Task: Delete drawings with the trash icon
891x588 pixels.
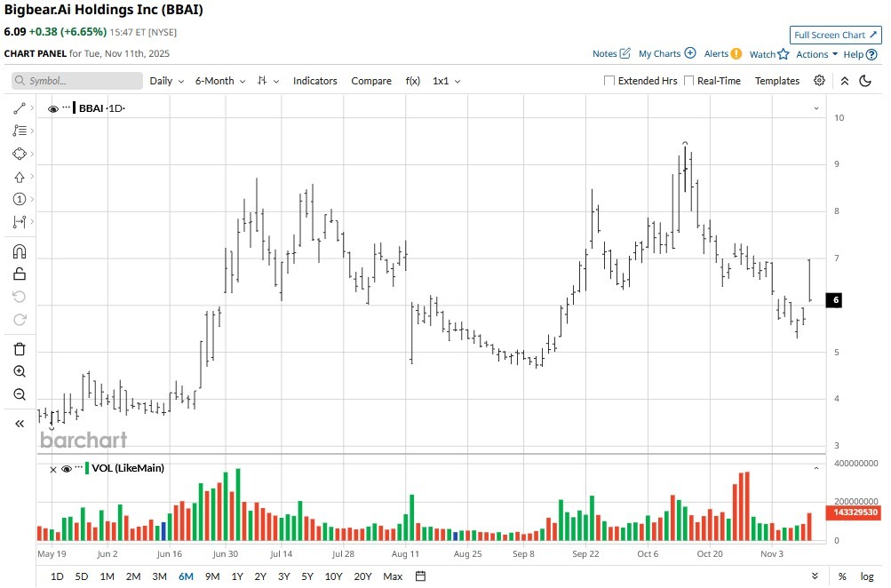Action: 20,349
